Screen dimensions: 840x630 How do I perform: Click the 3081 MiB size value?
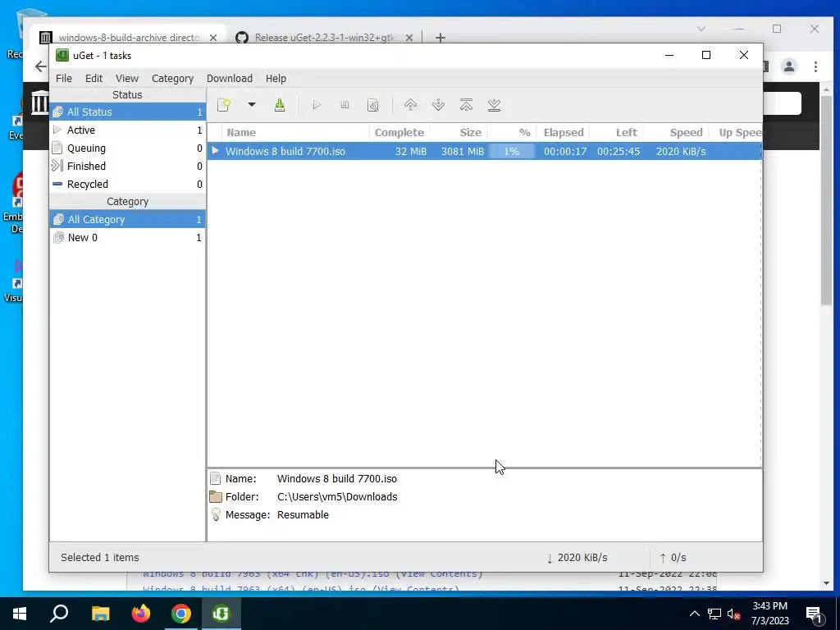coord(463,152)
